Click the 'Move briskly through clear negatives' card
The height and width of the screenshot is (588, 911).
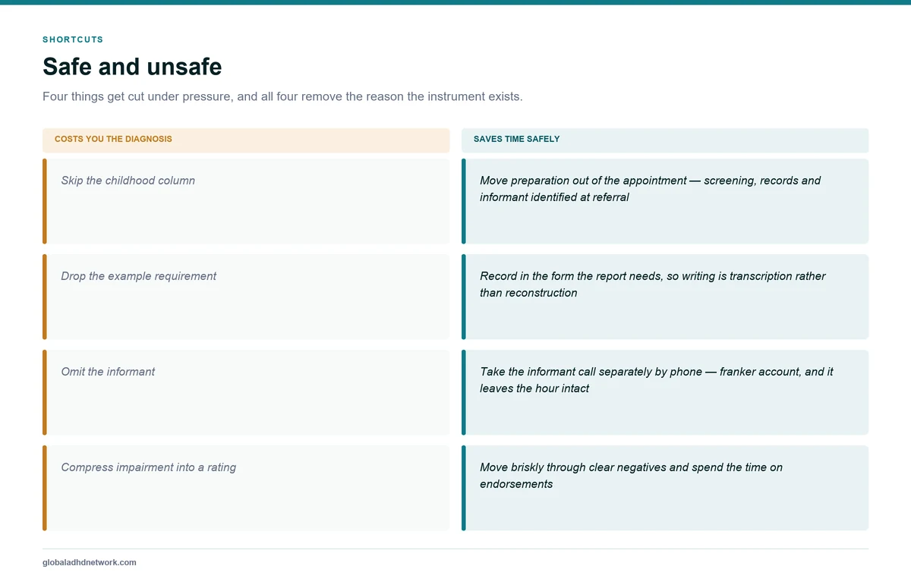tap(665, 488)
